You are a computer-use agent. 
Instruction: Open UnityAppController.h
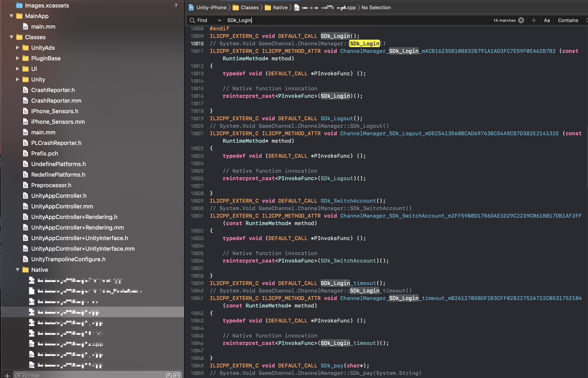point(59,196)
